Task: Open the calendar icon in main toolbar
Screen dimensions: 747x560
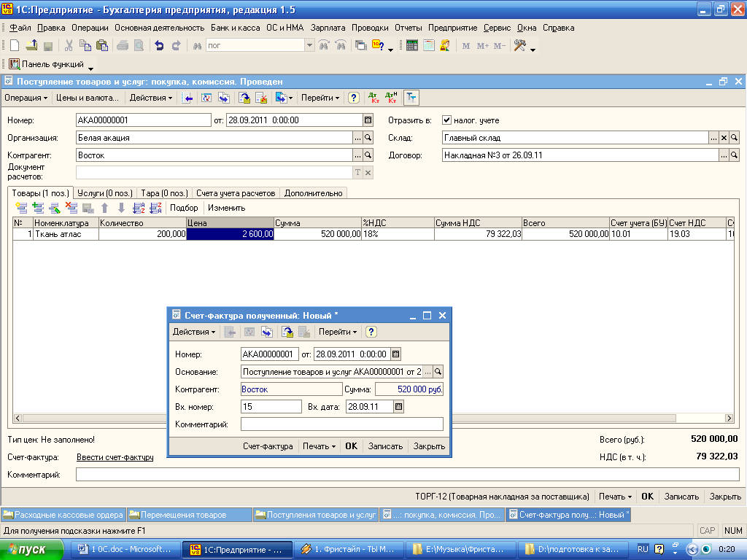Action: coord(429,45)
